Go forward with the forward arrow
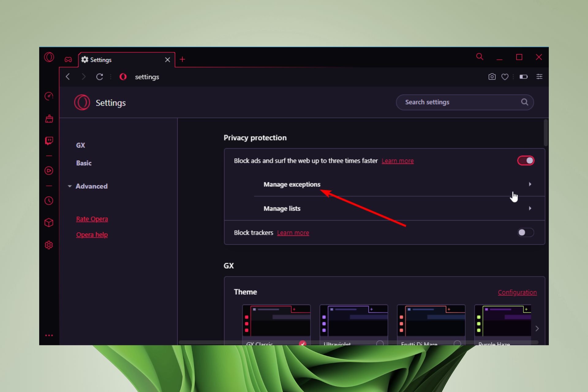The width and height of the screenshot is (588, 392). tap(83, 77)
